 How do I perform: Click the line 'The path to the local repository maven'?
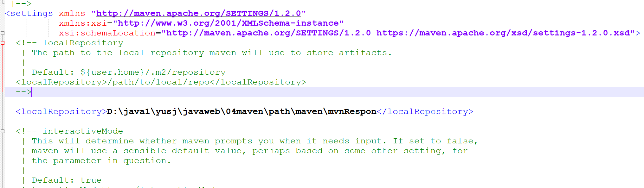(x=212, y=53)
